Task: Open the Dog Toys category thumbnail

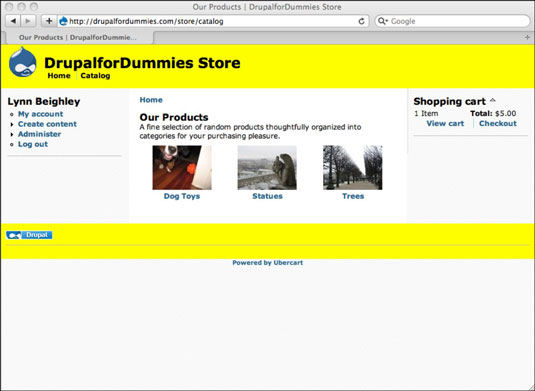Action: (182, 168)
